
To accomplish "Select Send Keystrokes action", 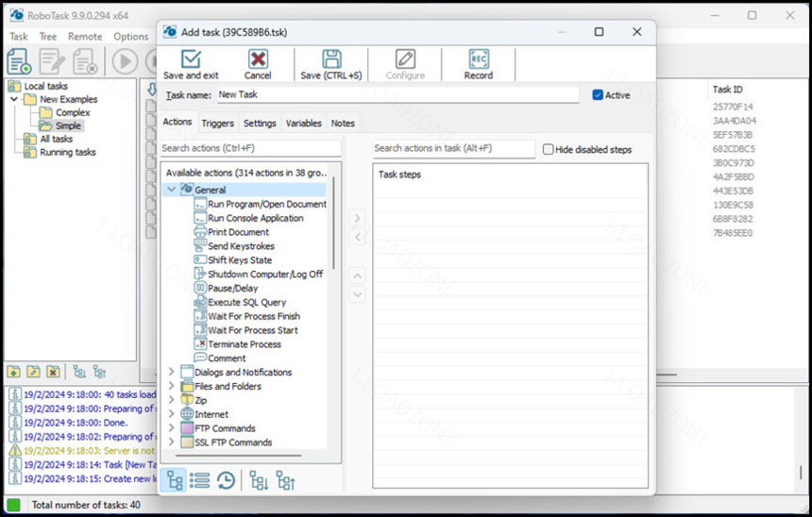I will (x=234, y=246).
